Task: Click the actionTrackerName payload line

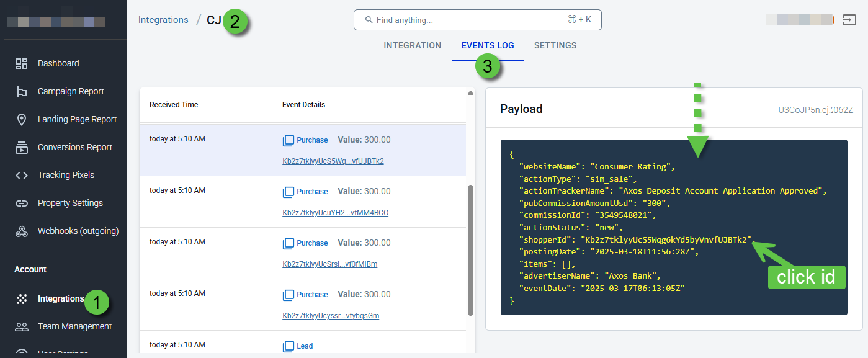Action: [x=673, y=190]
